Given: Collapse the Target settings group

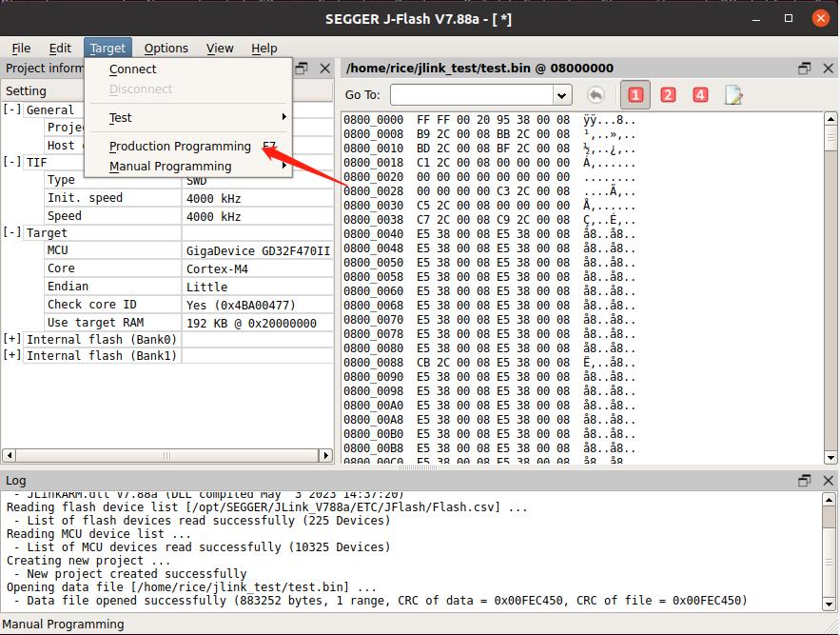Looking at the screenshot, I should click(12, 232).
